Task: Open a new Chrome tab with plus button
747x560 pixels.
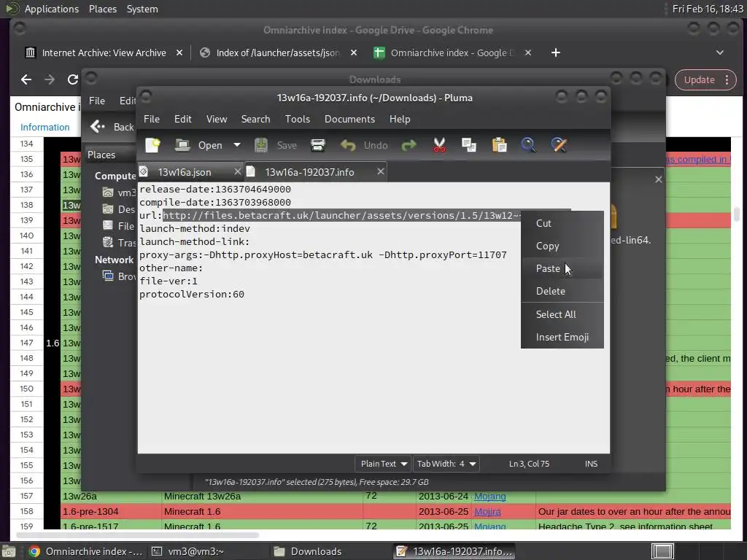Action: click(x=555, y=52)
